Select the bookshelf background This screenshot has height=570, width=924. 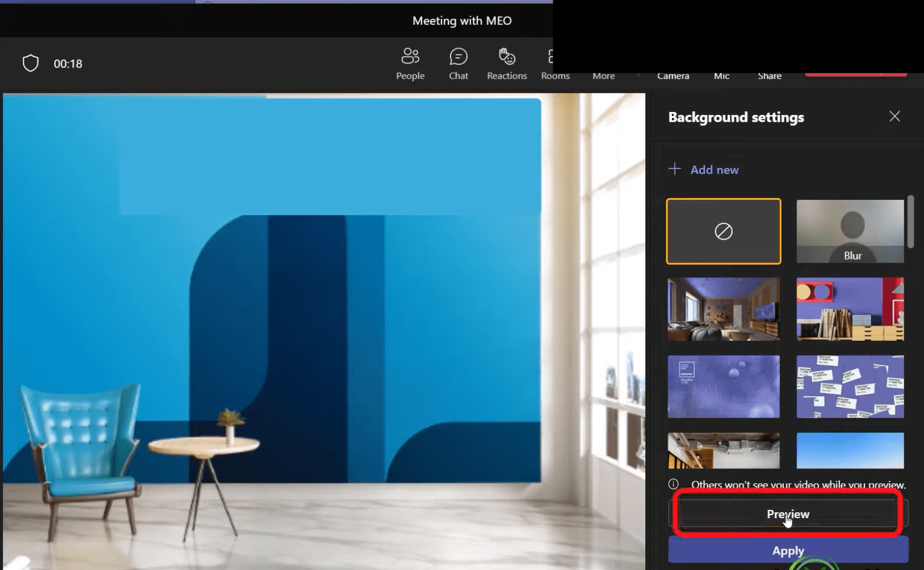pyautogui.click(x=850, y=309)
